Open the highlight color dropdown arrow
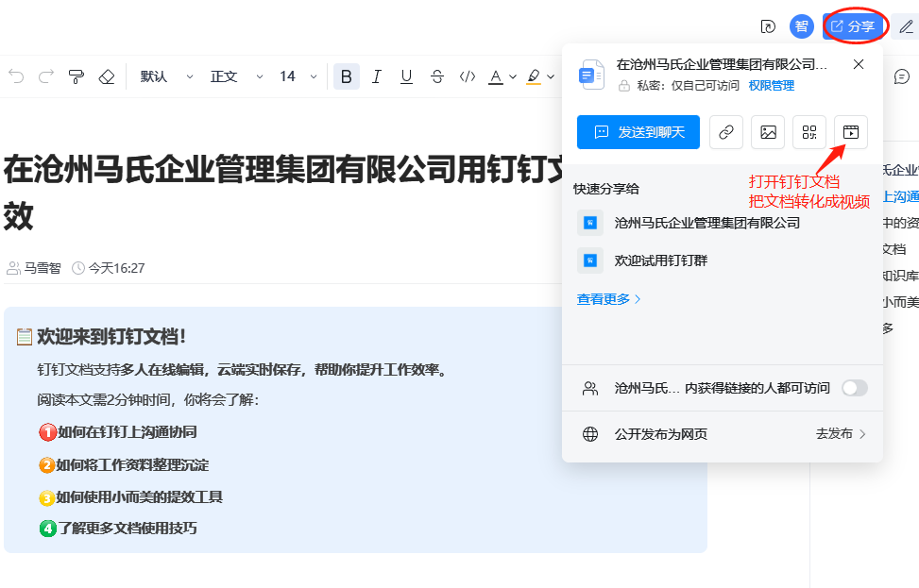Image resolution: width=919 pixels, height=588 pixels. coord(551,76)
